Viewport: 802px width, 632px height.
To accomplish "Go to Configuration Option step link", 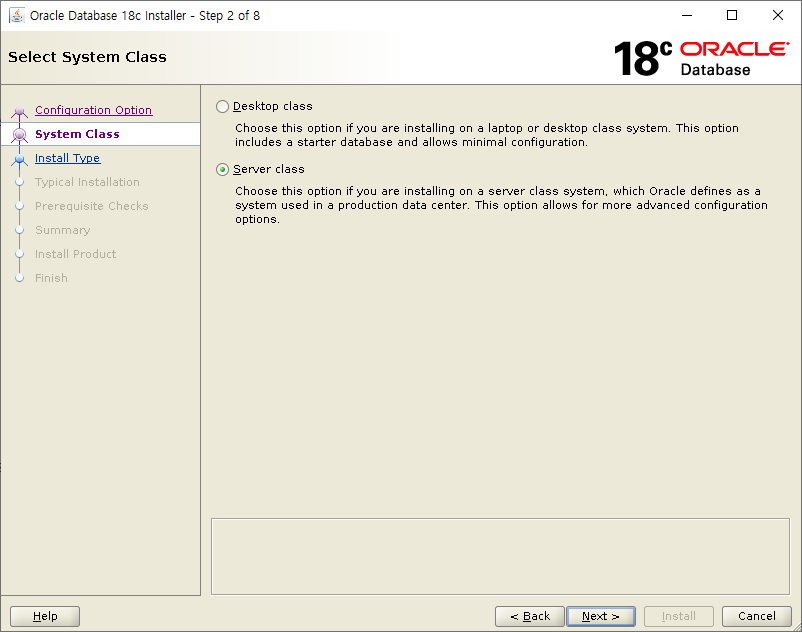I will click(94, 110).
